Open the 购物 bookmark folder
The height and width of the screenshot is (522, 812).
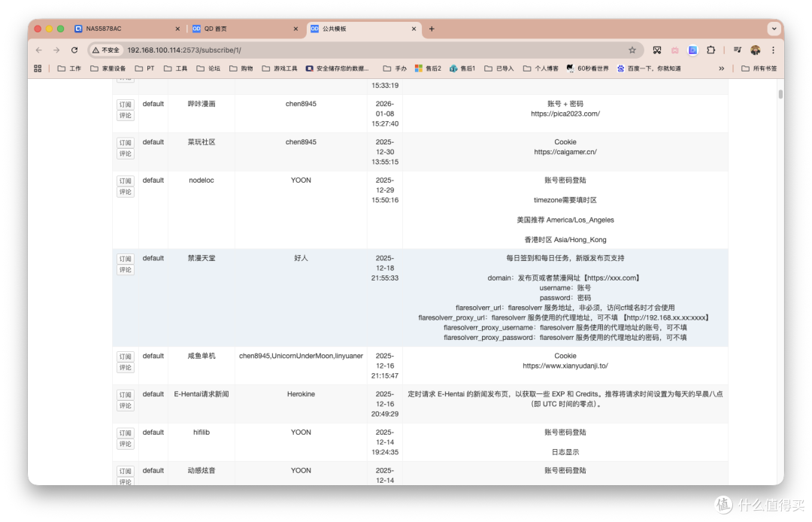coord(241,68)
